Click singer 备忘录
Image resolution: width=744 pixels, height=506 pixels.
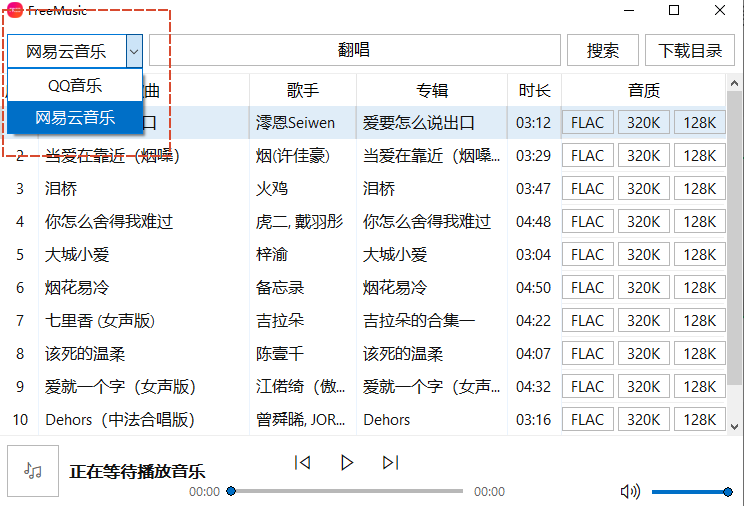[x=280, y=288]
